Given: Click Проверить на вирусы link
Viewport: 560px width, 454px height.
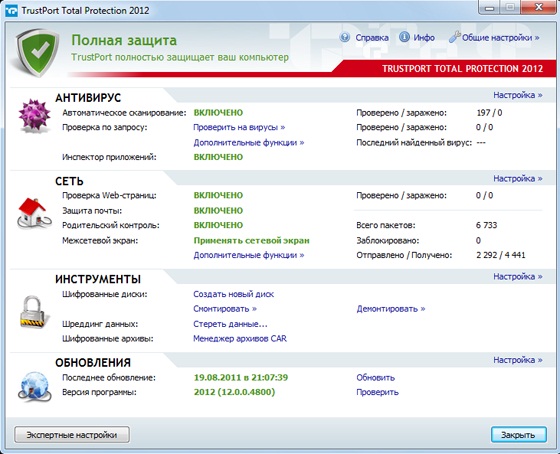Looking at the screenshot, I should click(239, 128).
